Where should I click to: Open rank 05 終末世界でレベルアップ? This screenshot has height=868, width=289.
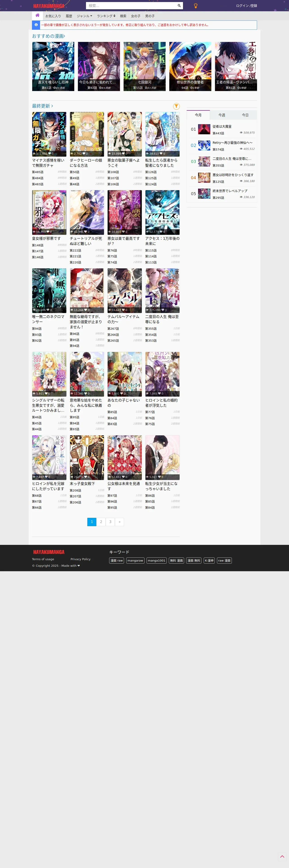point(230,191)
